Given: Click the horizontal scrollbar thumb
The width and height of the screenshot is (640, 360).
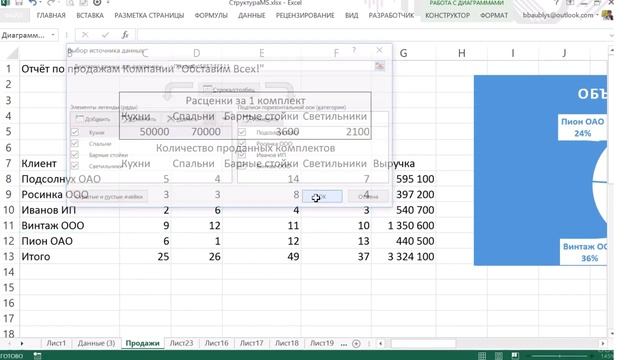Looking at the screenshot, I should pos(423,344).
